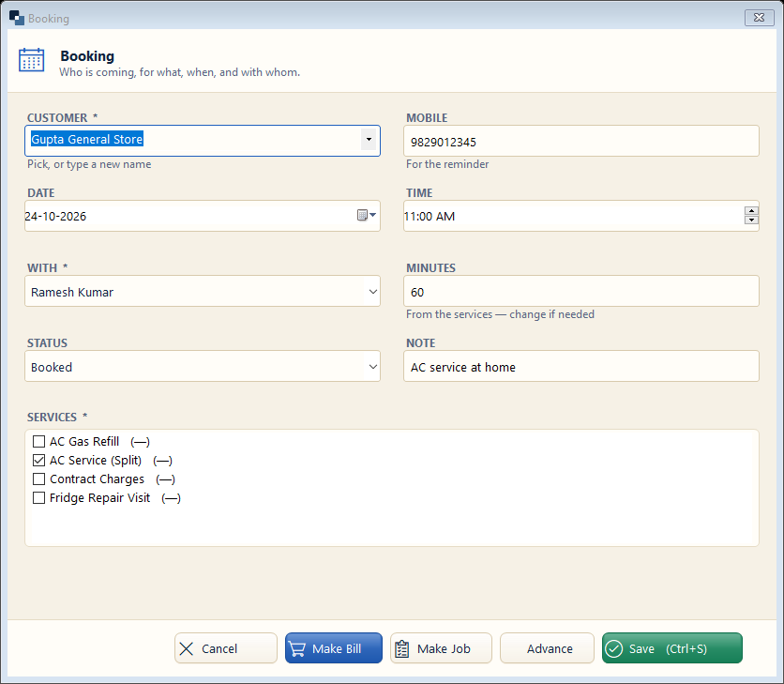784x684 pixels.
Task: Expand the Customer name dropdown arrow
Action: (369, 140)
